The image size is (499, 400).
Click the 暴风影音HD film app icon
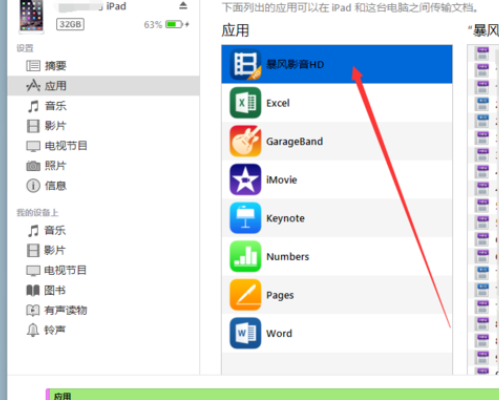click(x=245, y=64)
